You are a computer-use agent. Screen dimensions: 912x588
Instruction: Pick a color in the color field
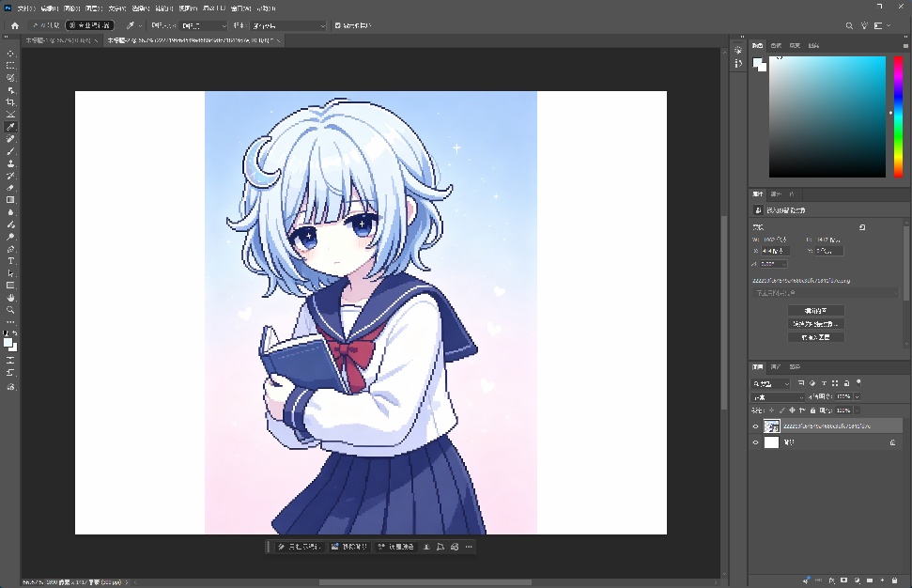tap(827, 116)
